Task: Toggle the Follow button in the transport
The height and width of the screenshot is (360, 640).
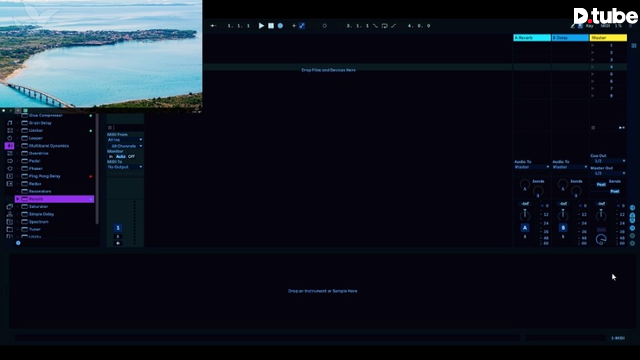Action: tap(213, 26)
